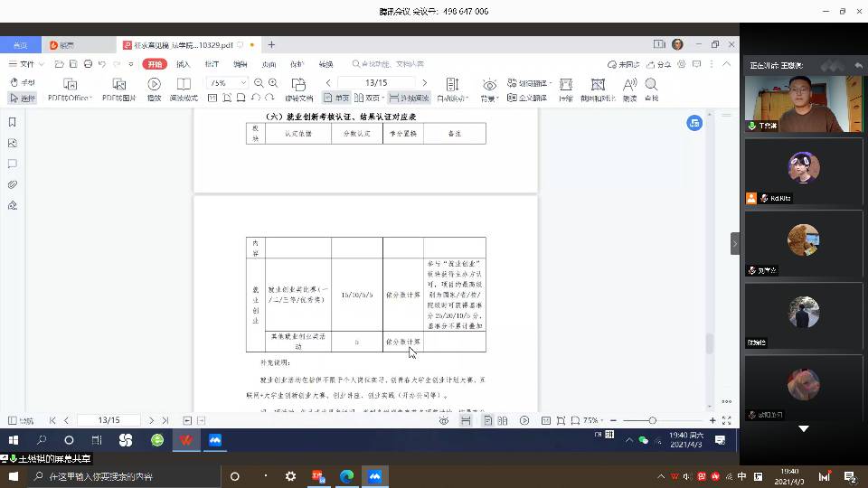
Task: Click the blue floating assistant icon
Action: pyautogui.click(x=694, y=123)
